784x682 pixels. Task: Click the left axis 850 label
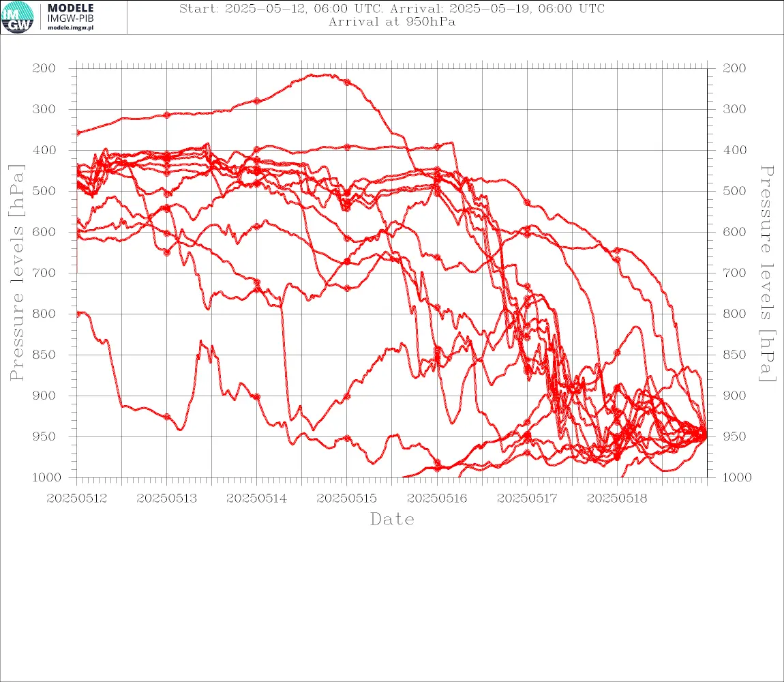(44, 355)
